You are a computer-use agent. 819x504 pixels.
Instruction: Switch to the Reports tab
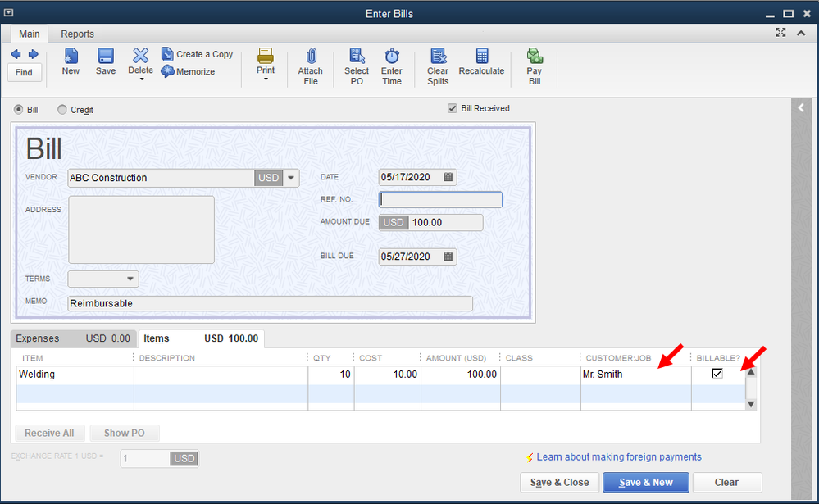77,34
